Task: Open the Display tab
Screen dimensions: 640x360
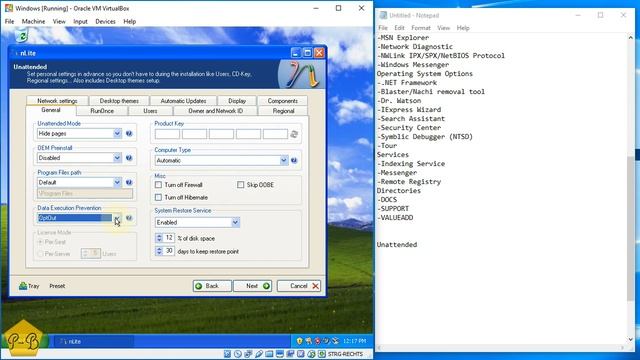Action: (x=237, y=101)
